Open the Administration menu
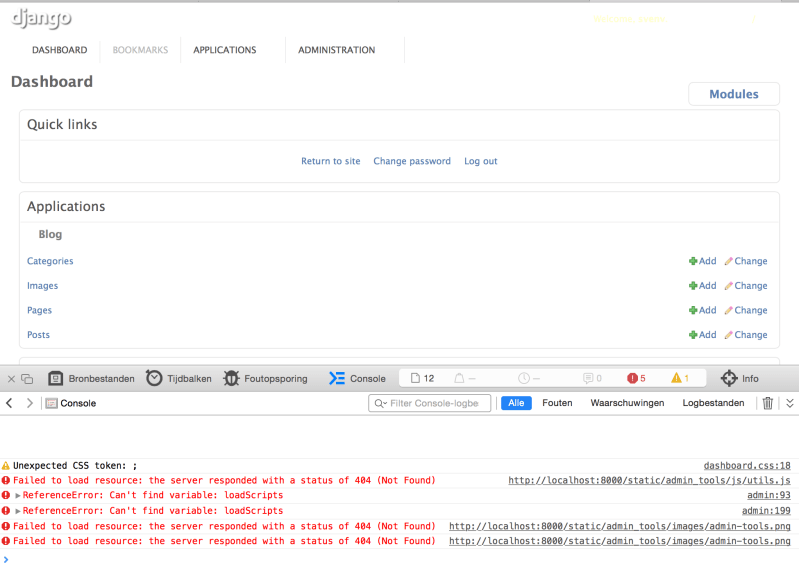This screenshot has height=572, width=799. pos(336,50)
